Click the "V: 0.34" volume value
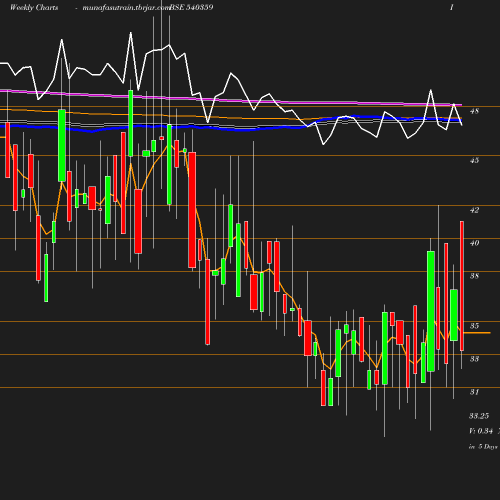Screen dimensions: 500x500 click(x=481, y=431)
